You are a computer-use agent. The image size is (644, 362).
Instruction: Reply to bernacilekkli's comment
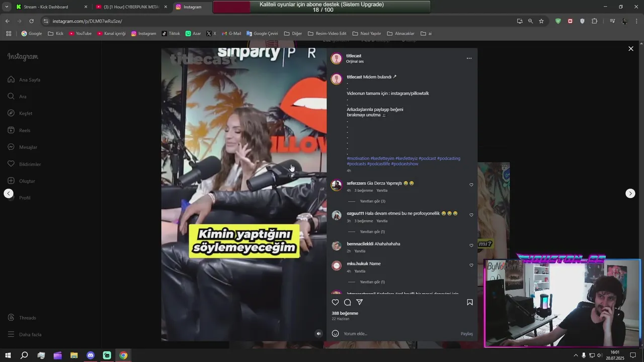point(360,251)
